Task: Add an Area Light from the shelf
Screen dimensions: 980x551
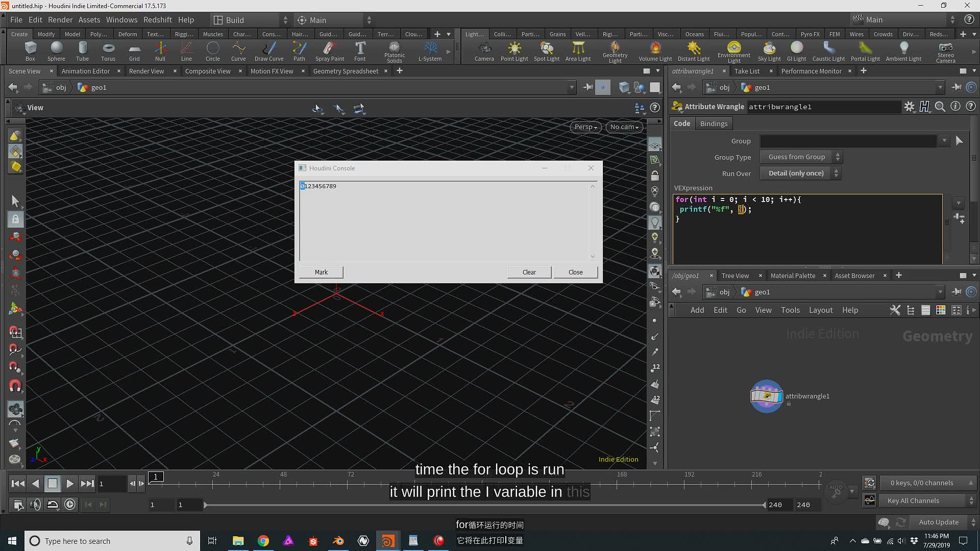Action: coord(578,52)
